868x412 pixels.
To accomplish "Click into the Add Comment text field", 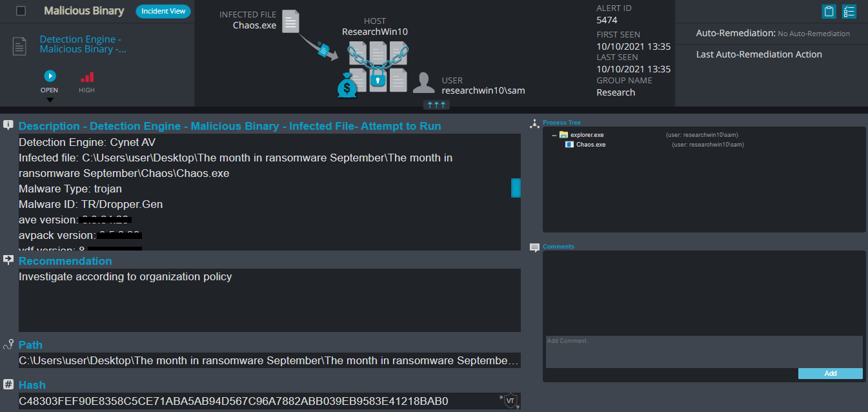I will click(703, 351).
